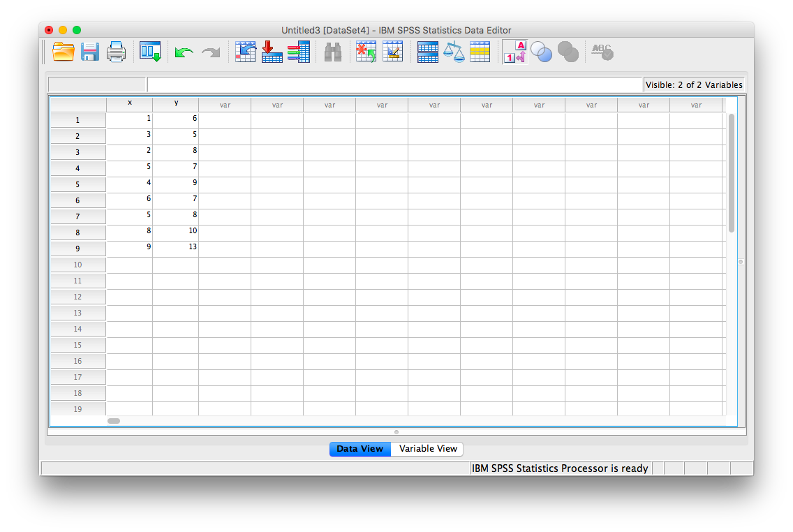Toggle Value Labels display
Viewport: 793px width, 532px height.
click(x=515, y=52)
